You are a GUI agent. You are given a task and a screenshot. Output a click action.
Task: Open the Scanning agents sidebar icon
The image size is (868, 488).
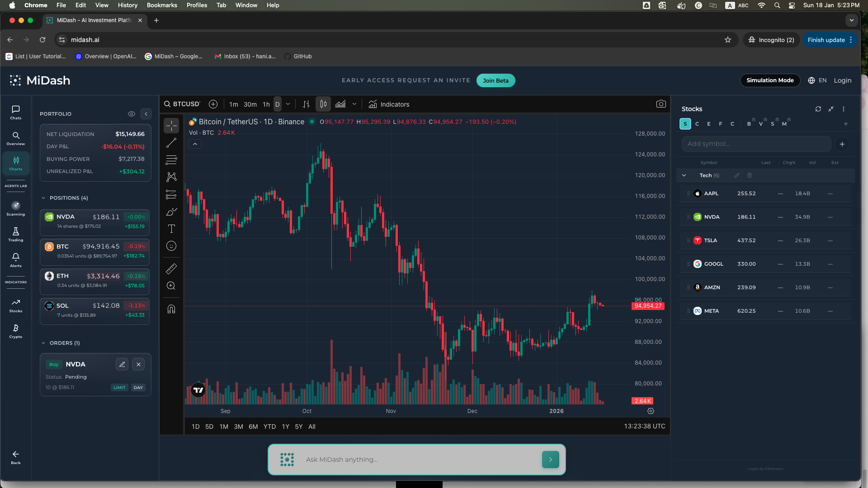point(16,208)
